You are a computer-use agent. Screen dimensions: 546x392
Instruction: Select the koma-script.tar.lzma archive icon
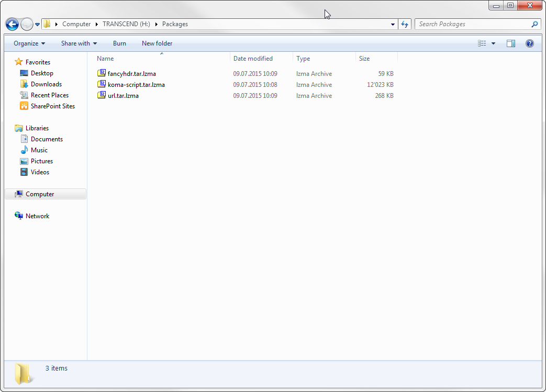click(x=102, y=84)
